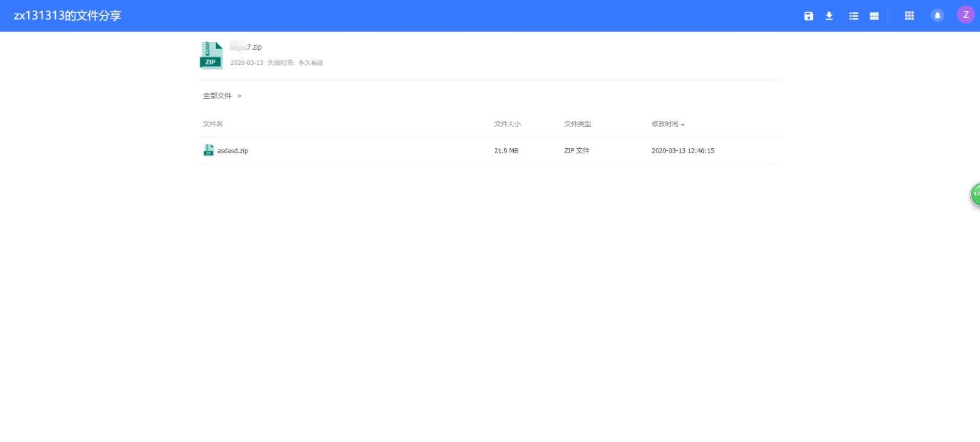Sort by 修改时间 column header

coord(665,124)
